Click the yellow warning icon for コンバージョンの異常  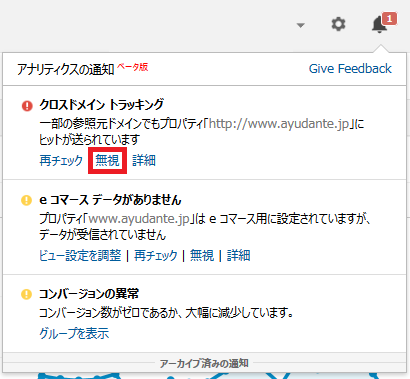point(26,294)
